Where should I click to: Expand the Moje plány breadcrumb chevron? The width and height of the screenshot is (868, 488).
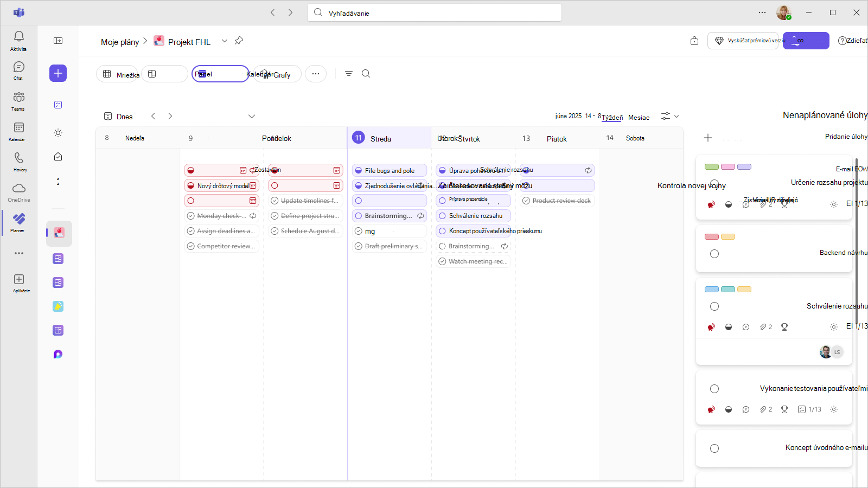coord(145,41)
